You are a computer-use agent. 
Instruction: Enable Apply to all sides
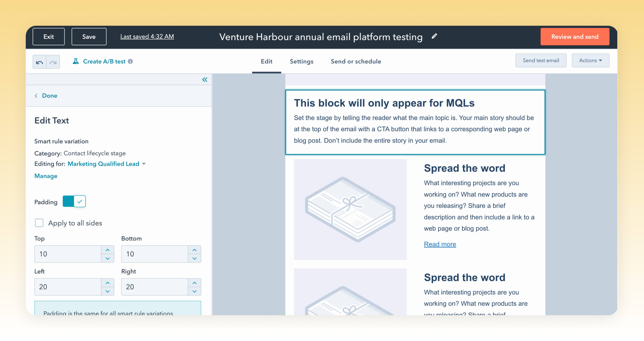[39, 223]
